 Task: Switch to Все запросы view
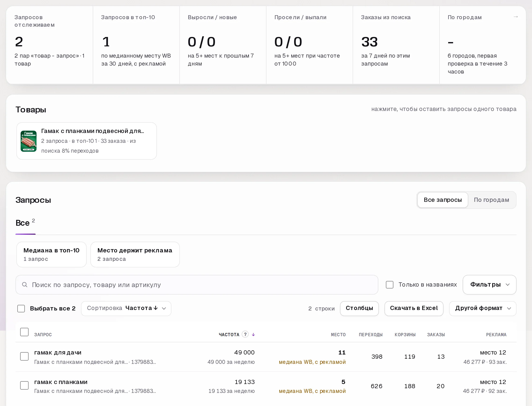pos(443,200)
